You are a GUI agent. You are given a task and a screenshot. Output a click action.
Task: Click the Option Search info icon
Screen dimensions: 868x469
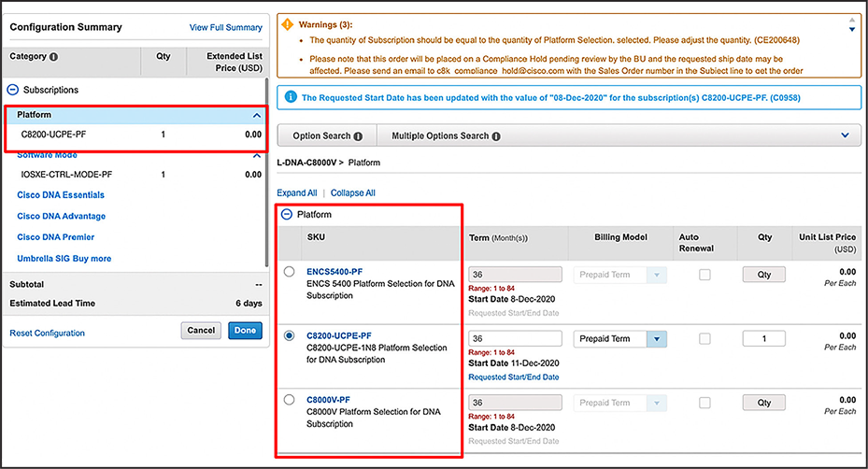tap(358, 136)
